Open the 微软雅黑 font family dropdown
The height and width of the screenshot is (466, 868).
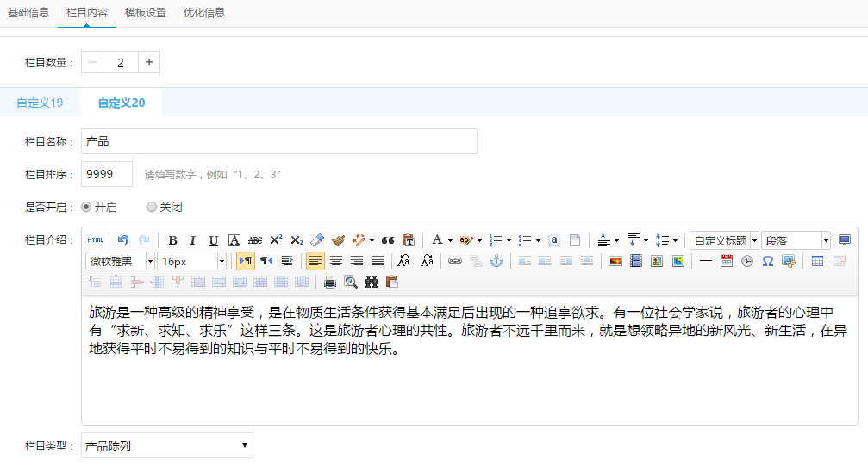(x=120, y=261)
